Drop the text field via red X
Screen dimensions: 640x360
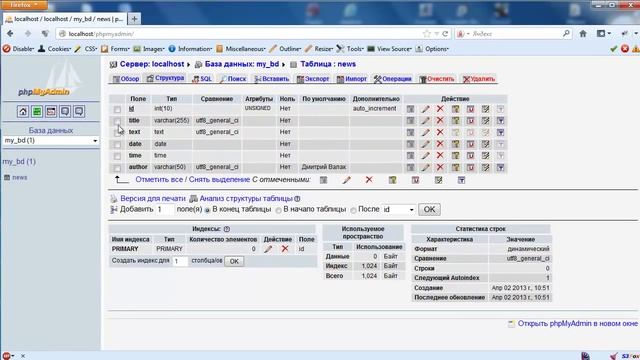(x=440, y=132)
